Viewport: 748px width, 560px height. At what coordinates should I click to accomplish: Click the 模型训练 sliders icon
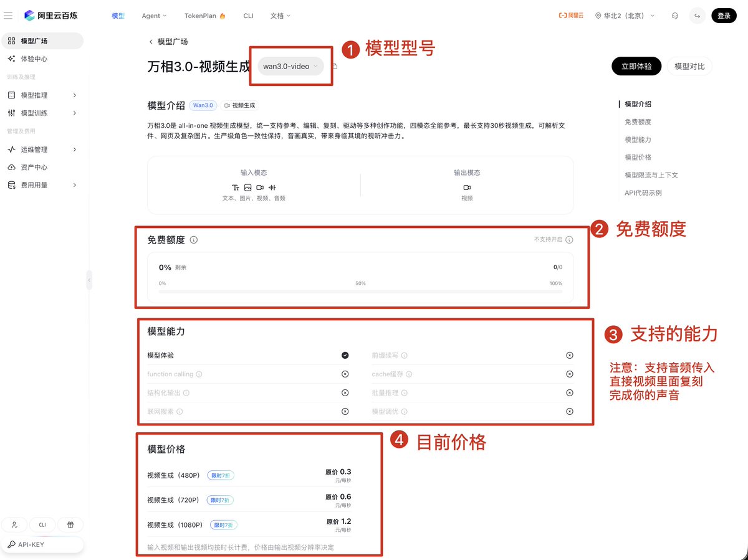click(x=11, y=113)
